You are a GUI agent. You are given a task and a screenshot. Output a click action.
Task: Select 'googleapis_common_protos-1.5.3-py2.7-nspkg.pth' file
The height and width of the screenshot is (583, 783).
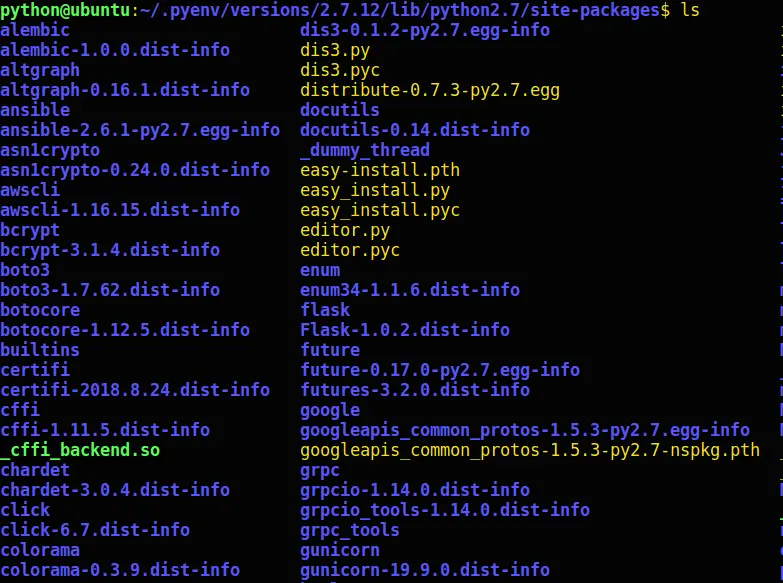pos(530,450)
